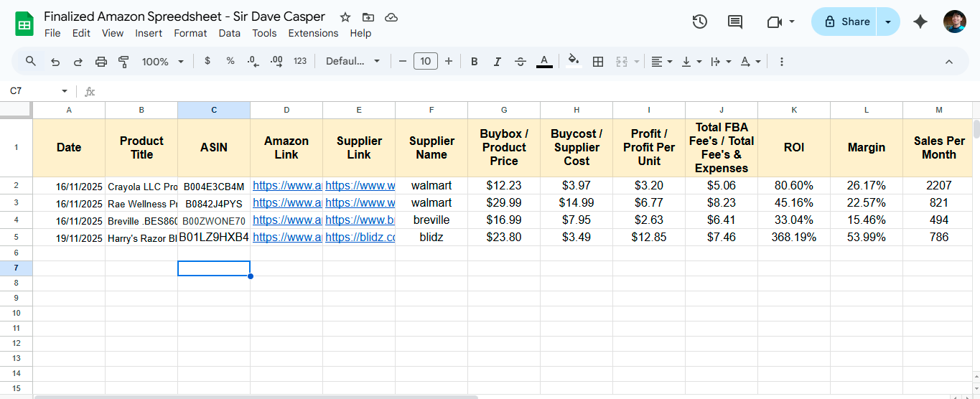Toggle bold formatting
This screenshot has width=980, height=399.
click(x=474, y=62)
